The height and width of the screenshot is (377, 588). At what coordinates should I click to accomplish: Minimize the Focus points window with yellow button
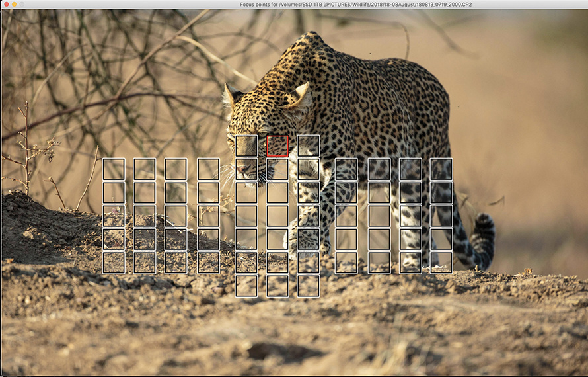click(15, 4)
